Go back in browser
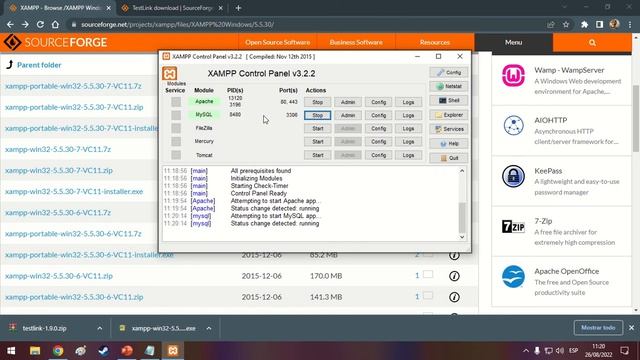This screenshot has width=640, height=360. (10, 24)
